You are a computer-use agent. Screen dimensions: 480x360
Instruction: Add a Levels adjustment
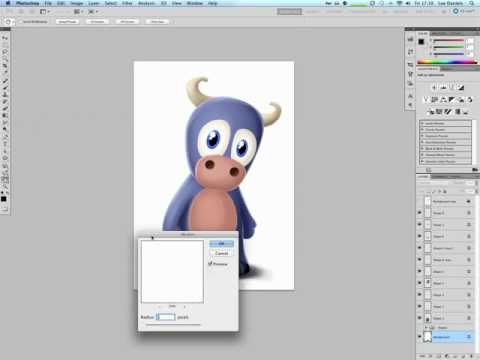point(443,88)
